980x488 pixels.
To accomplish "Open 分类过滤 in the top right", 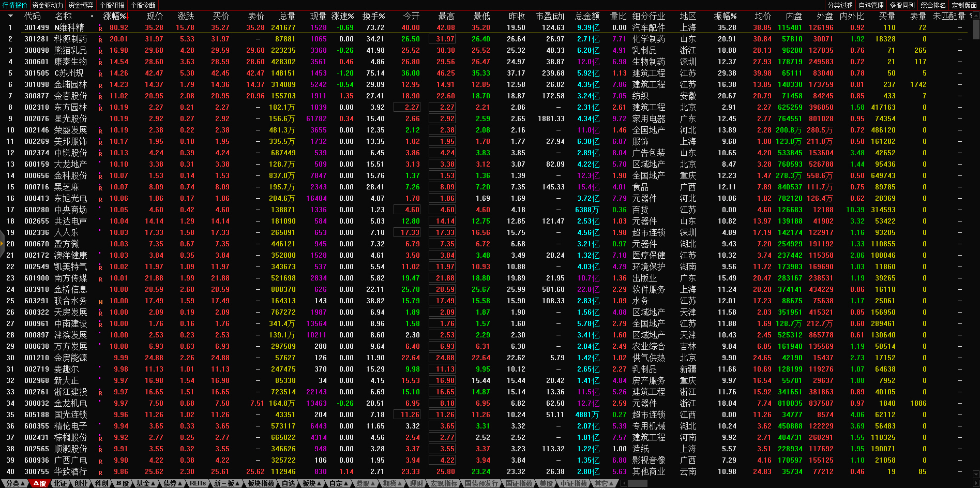I will [x=840, y=5].
